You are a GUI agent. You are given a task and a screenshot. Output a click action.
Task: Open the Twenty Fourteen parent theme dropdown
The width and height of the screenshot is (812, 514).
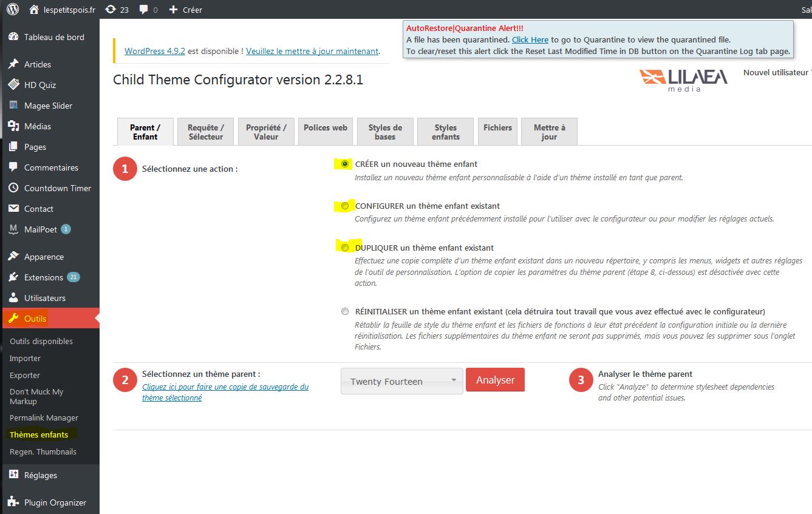pos(401,381)
